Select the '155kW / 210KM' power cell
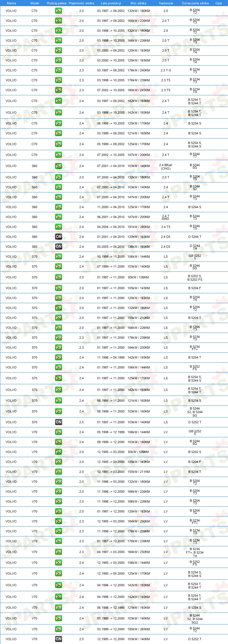228x644 pixels. tap(139, 318)
